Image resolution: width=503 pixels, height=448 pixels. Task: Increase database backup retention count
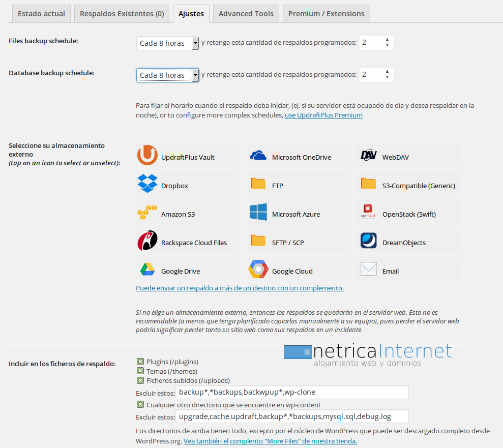point(387,72)
